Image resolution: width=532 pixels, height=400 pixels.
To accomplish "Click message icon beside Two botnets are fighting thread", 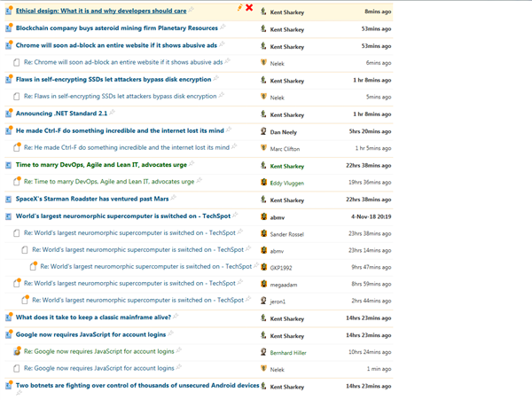I will click(x=9, y=385).
